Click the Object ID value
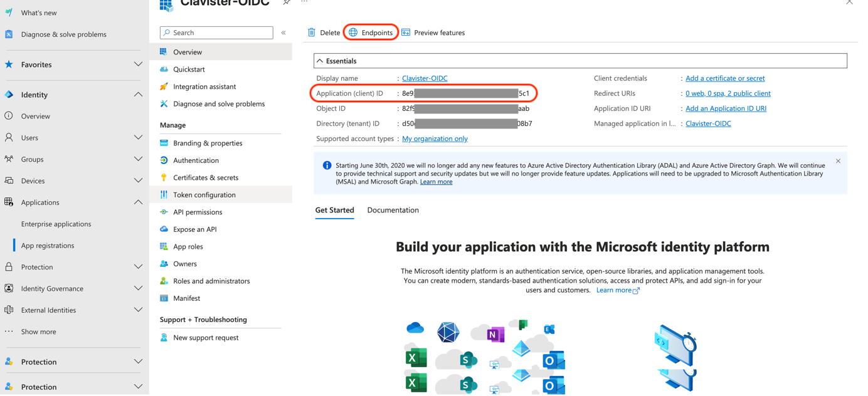This screenshot has height=396, width=868. click(465, 108)
